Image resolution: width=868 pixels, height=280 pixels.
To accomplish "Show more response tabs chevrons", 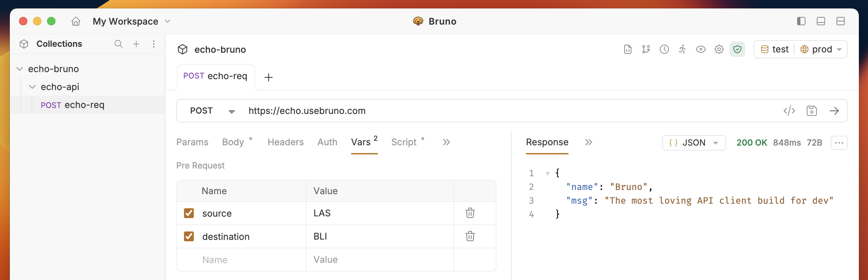I will point(589,142).
